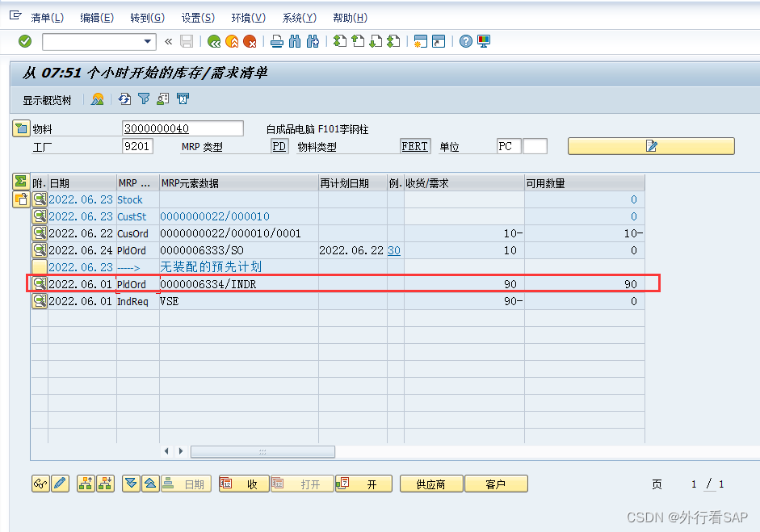The height and width of the screenshot is (532, 760).
Task: Click the glasses Display Element icon
Action: pos(40,484)
